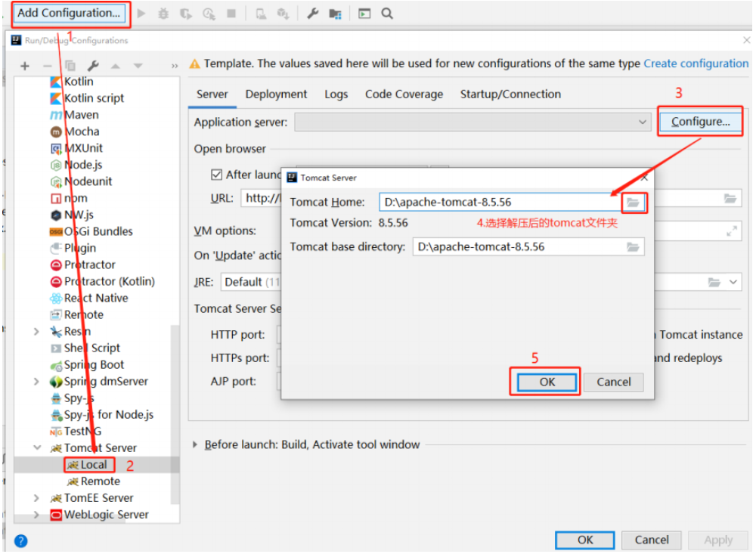This screenshot has height=554, width=756.
Task: Click Cancel in Tomcat Server dialog
Action: tap(613, 382)
